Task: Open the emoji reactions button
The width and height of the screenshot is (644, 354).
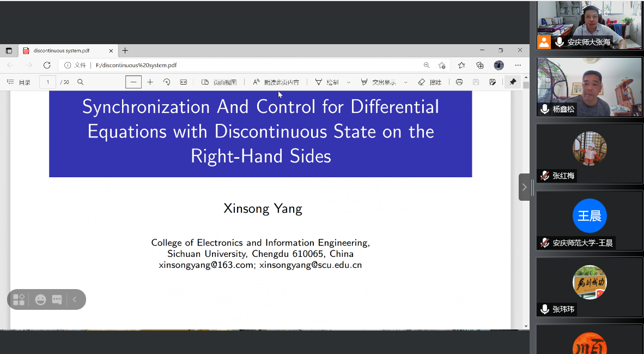Action: pos(40,299)
